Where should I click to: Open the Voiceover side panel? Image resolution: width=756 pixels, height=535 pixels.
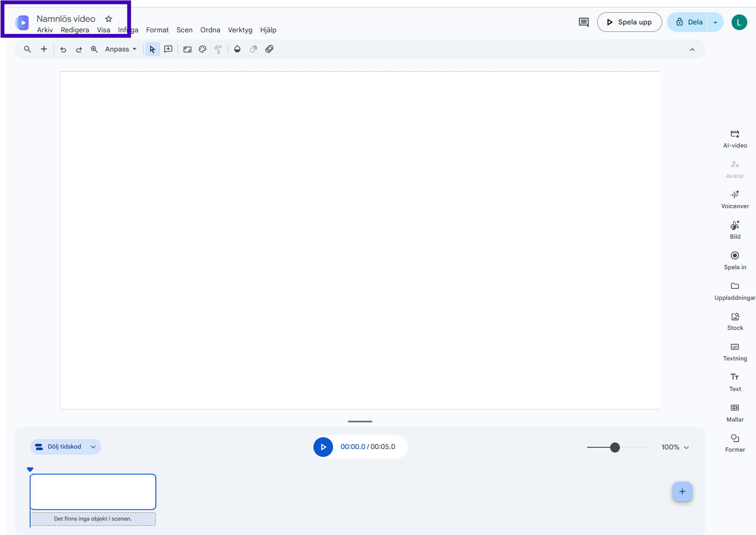click(735, 200)
